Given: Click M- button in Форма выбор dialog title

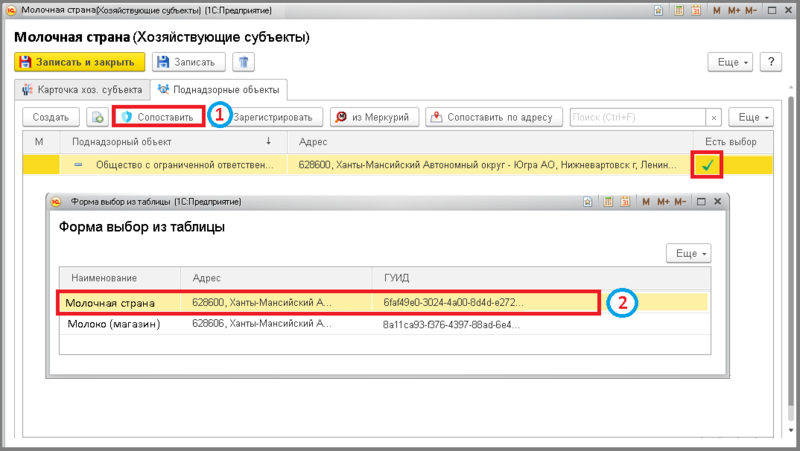Looking at the screenshot, I should click(x=680, y=202).
